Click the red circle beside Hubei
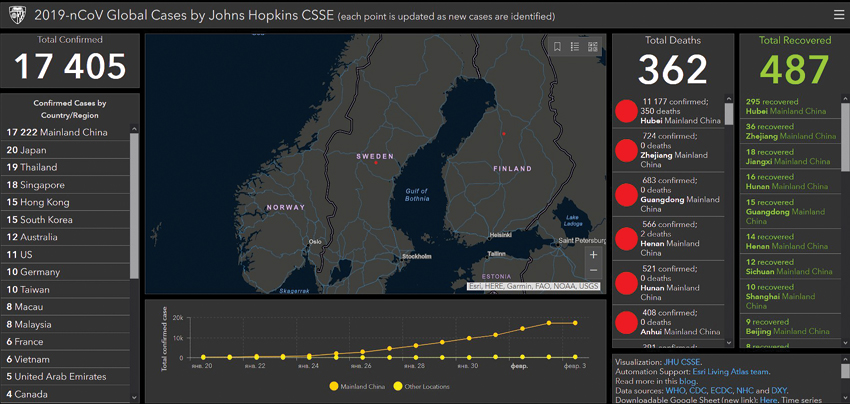This screenshot has width=850, height=404. 626,111
